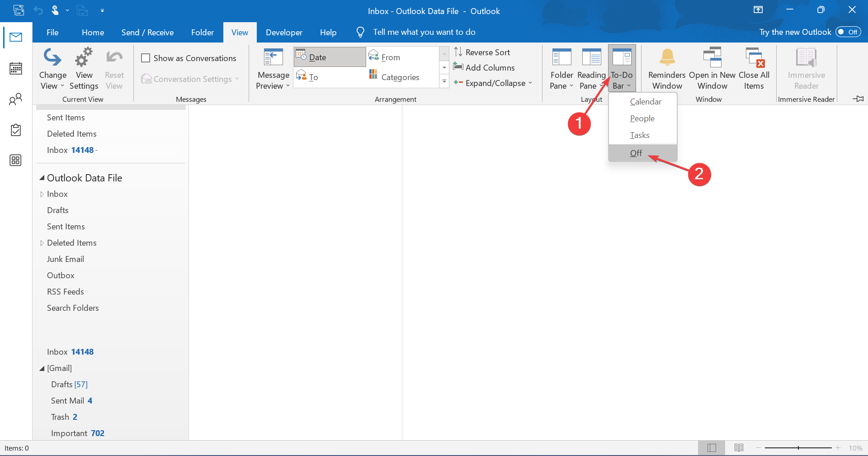
Task: Click Add Columns button
Action: click(484, 67)
